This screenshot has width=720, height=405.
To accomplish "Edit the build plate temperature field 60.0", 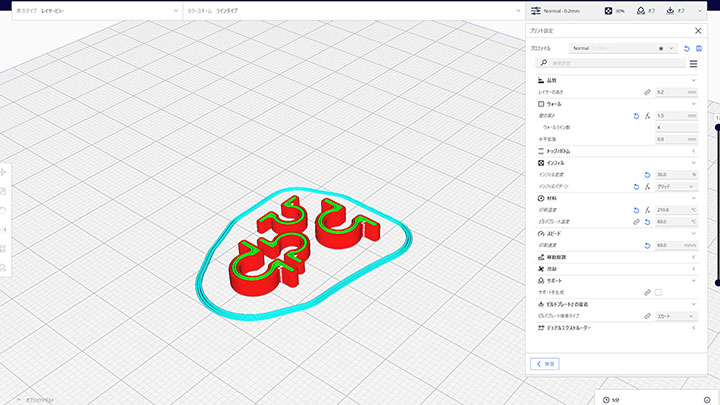I will [x=676, y=222].
